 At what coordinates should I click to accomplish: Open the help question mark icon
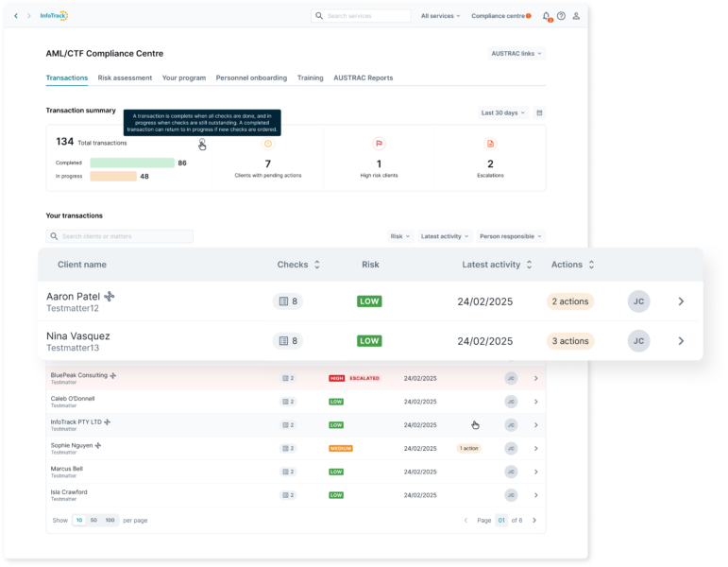tap(561, 16)
